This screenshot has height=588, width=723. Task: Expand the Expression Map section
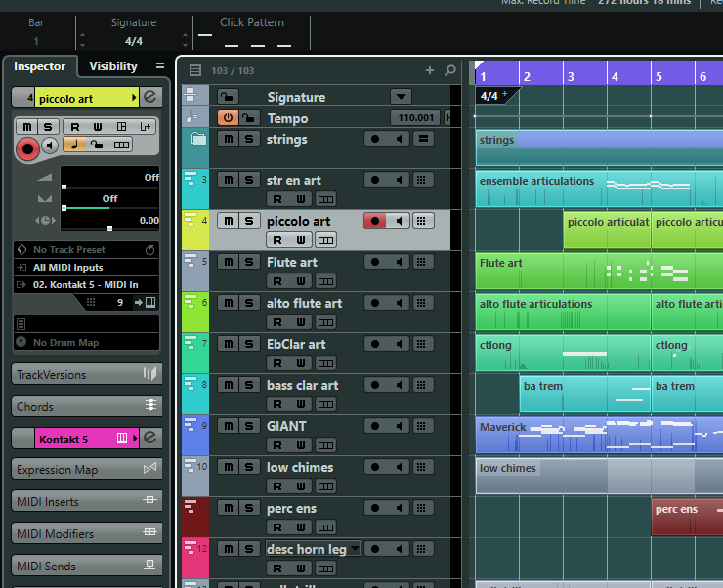click(x=87, y=469)
